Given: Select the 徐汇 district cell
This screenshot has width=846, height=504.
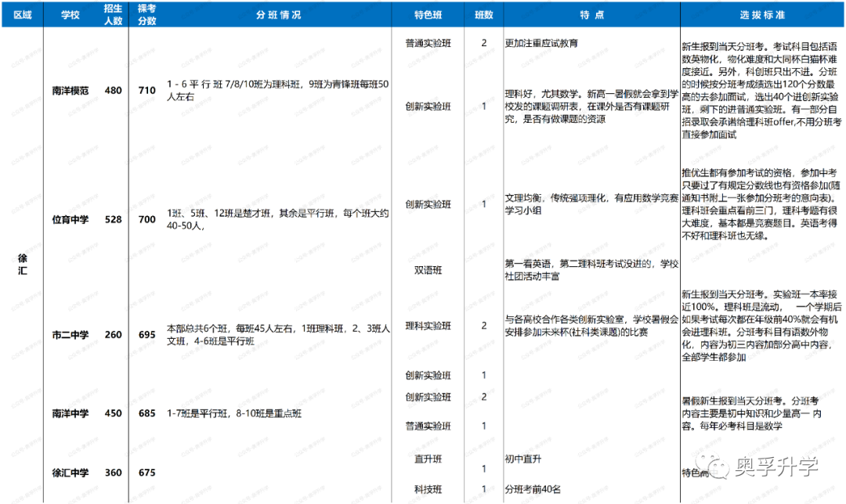Looking at the screenshot, I should (x=23, y=264).
